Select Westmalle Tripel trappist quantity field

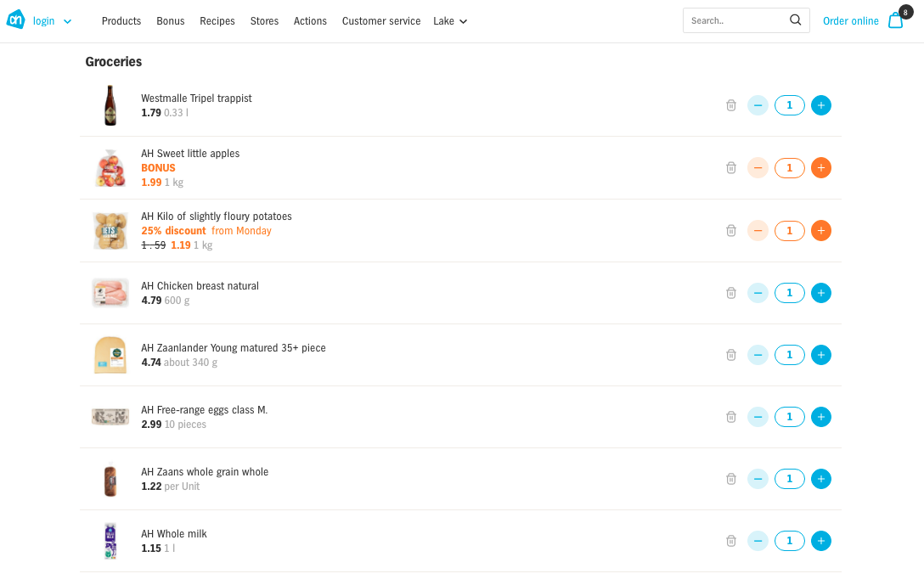[790, 105]
